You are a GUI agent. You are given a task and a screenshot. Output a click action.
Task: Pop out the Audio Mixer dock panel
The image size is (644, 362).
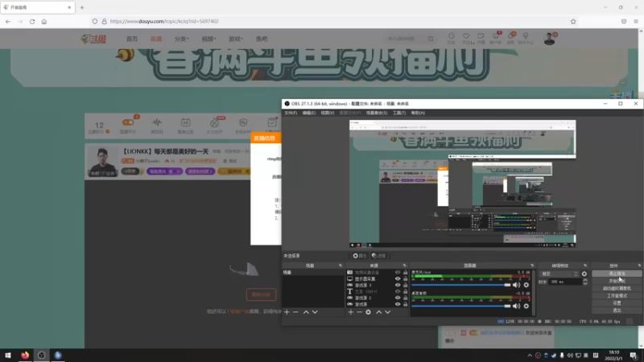coord(532,265)
